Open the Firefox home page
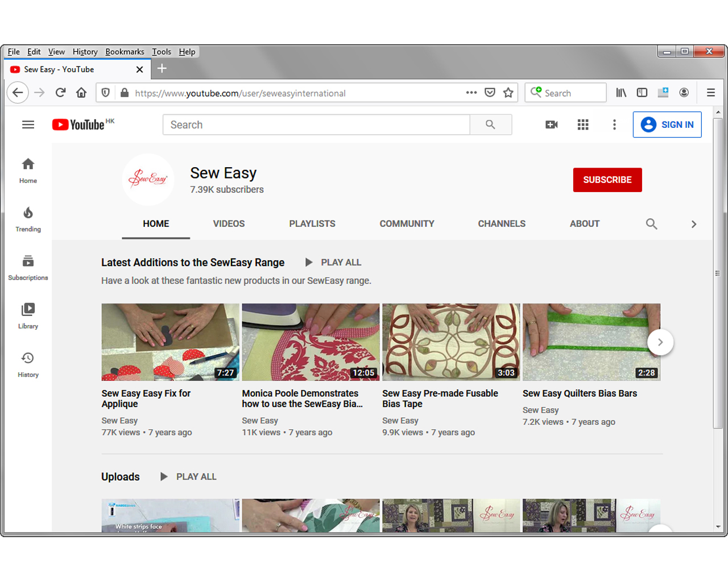728x582 pixels. click(81, 93)
